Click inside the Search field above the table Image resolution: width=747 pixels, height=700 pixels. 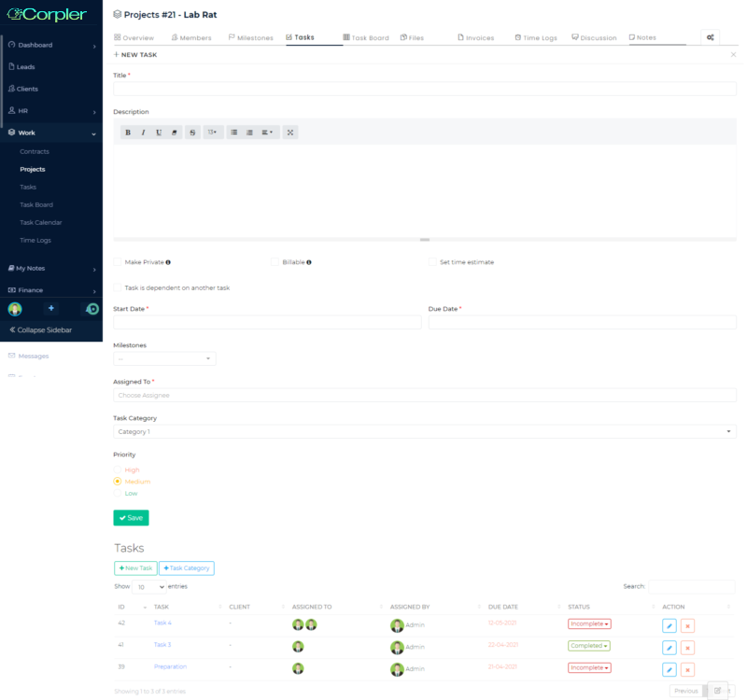click(691, 586)
